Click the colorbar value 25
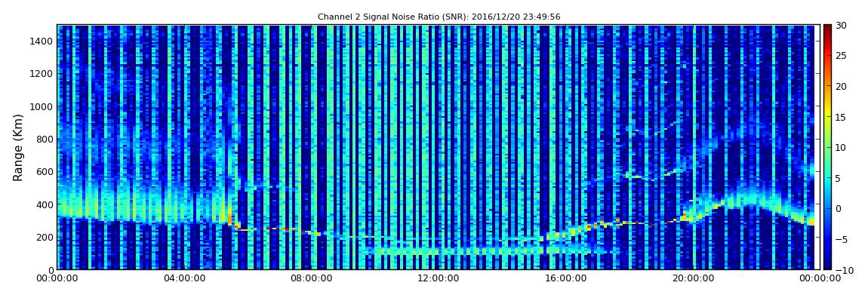This screenshot has height=307, width=868. (x=840, y=56)
